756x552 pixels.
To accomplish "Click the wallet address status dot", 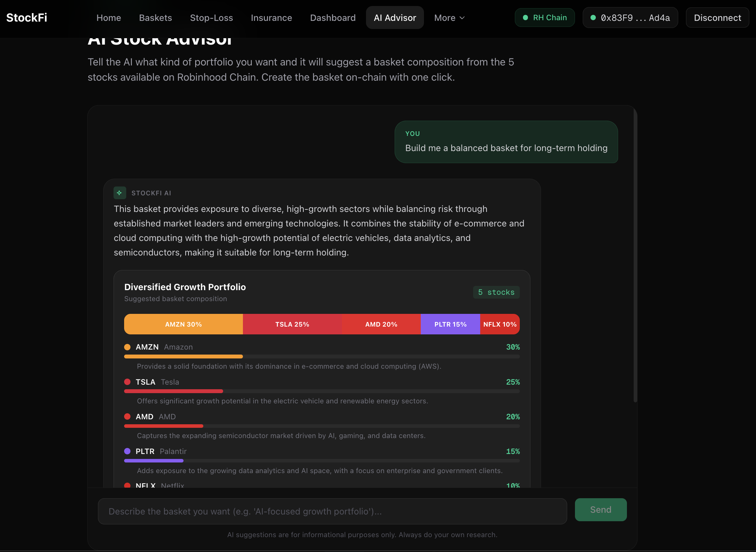I will coord(593,18).
